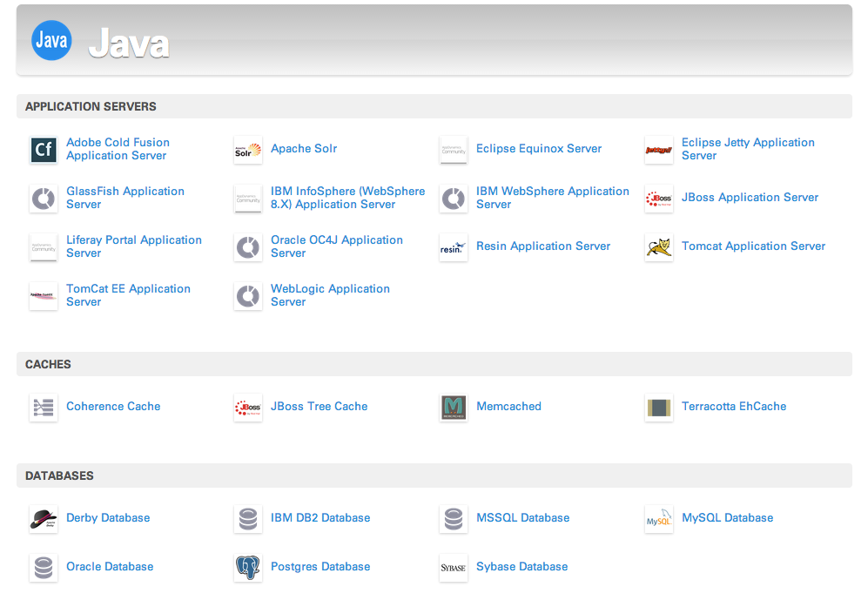
Task: Go to GlassFish Application Server
Action: [x=125, y=198]
